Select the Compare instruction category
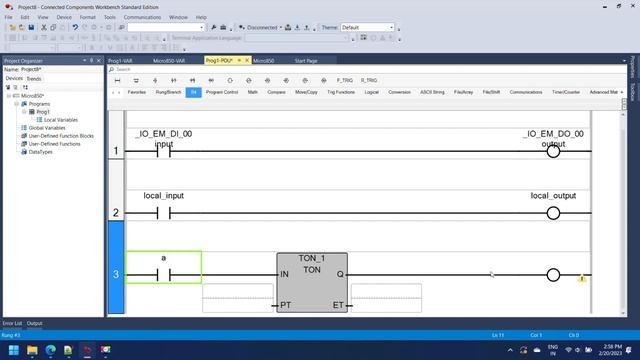Screen dimensions: 640x360 click(276, 92)
